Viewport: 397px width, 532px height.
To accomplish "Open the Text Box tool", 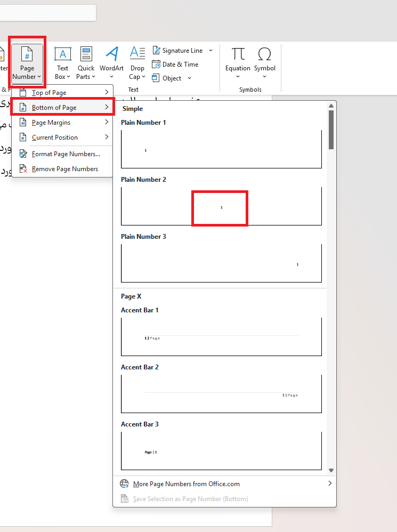I will pyautogui.click(x=63, y=54).
